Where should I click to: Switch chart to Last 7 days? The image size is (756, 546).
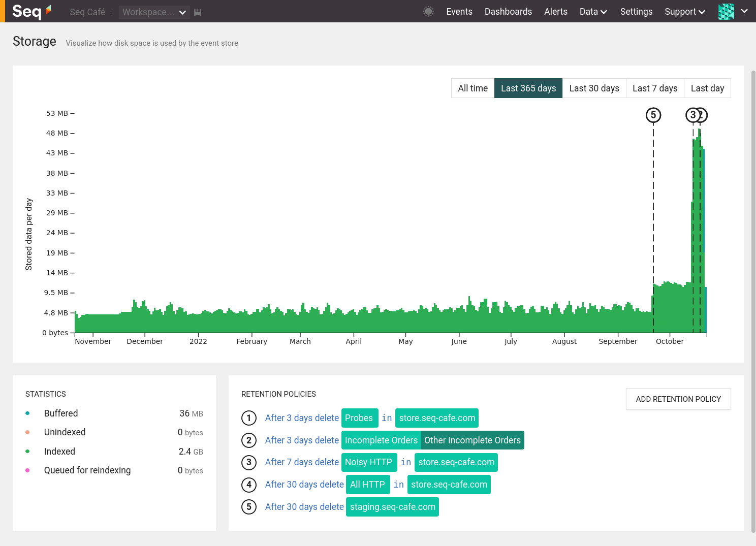(655, 88)
